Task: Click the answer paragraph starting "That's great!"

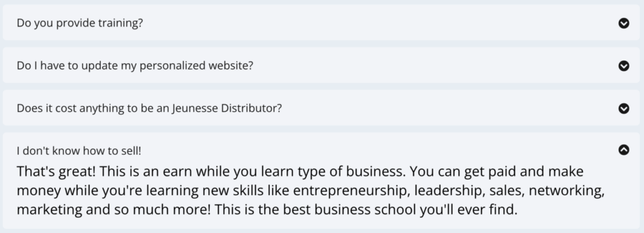Action: click(311, 190)
